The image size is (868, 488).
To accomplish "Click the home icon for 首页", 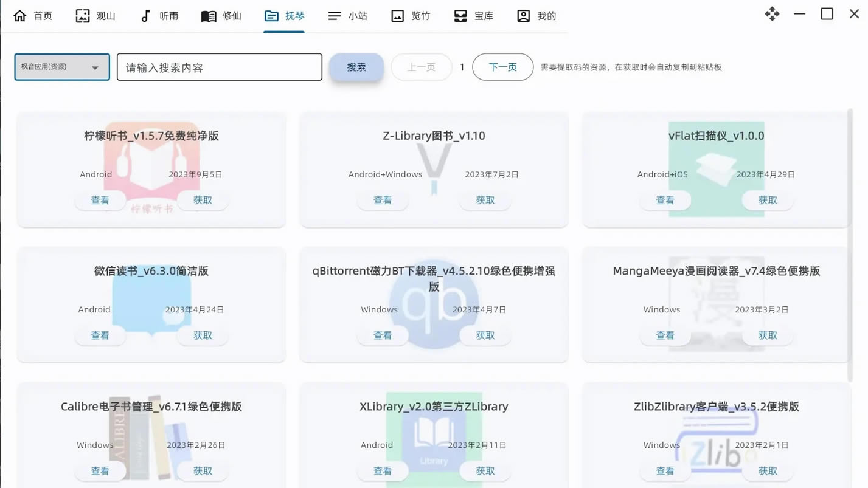I will click(x=20, y=16).
